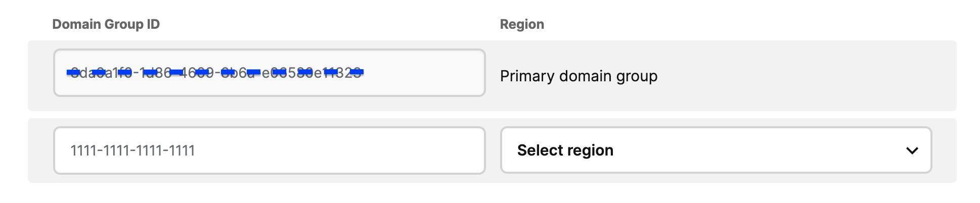
Task: Expand the region combo box in second row
Action: point(715,150)
